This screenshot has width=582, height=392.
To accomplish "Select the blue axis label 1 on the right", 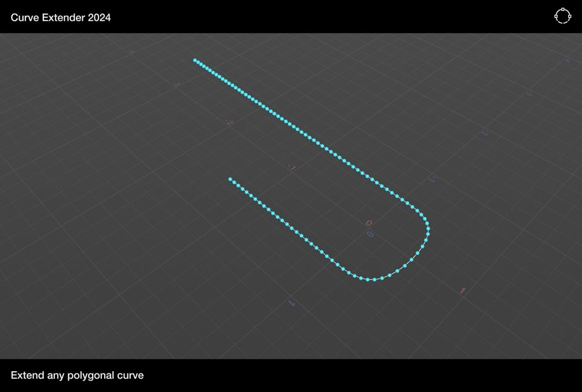I will point(432,178).
